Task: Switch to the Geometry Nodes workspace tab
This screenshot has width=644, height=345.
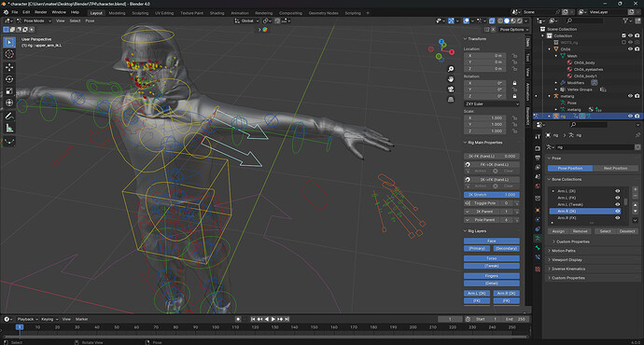Action: pos(323,13)
